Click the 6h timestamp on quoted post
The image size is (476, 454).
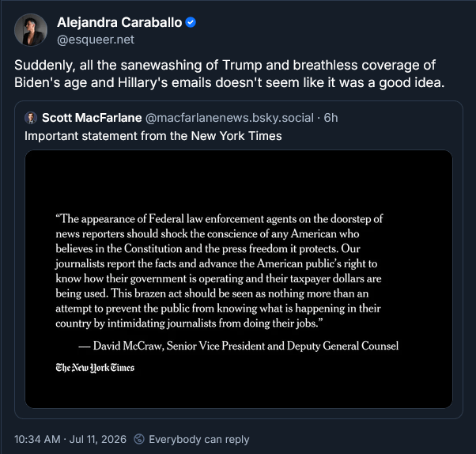point(331,118)
